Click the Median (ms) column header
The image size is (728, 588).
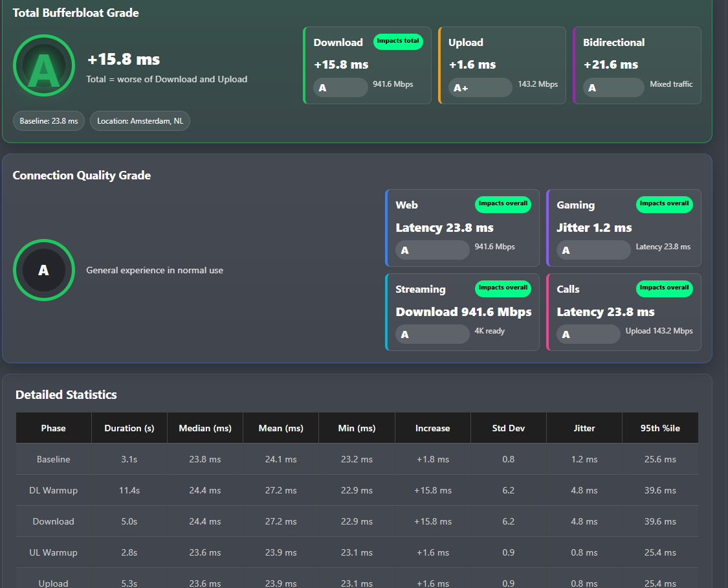tap(205, 428)
